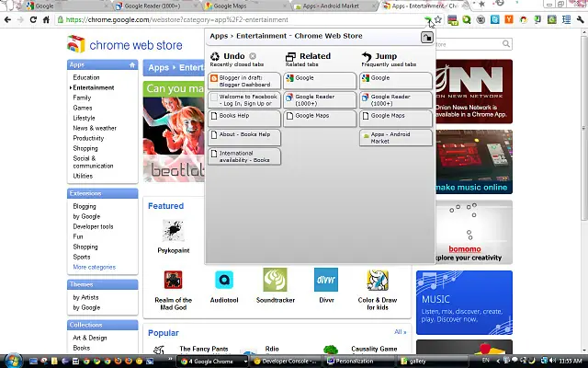588x368 pixels.
Task: Jump to Google frequently used tab
Action: [396, 81]
